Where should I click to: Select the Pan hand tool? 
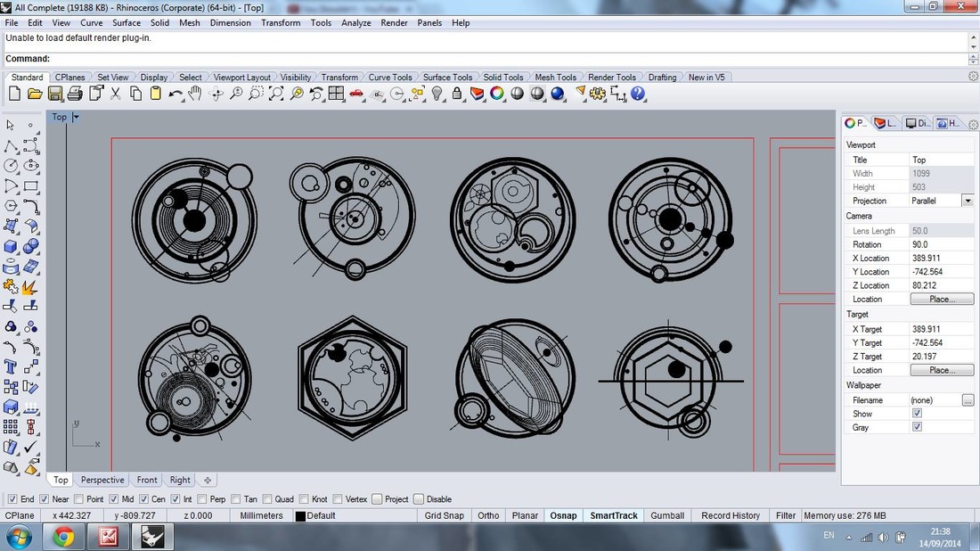194,94
